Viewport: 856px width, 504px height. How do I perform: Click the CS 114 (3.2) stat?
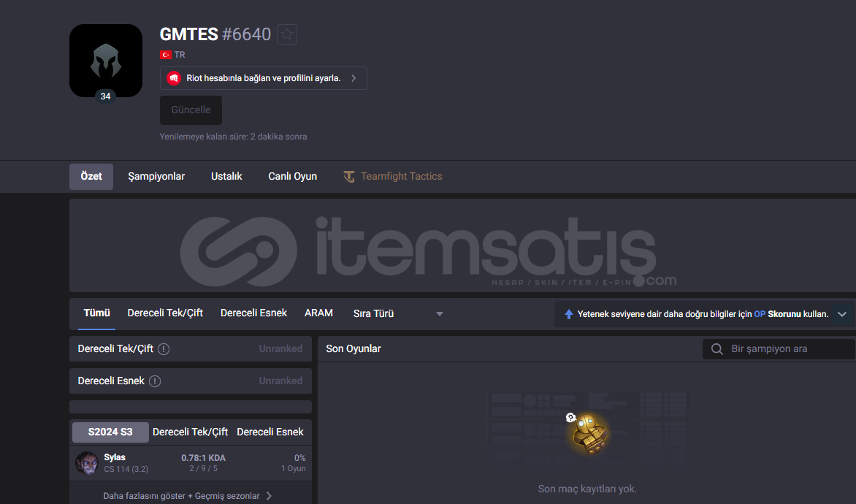[126, 469]
